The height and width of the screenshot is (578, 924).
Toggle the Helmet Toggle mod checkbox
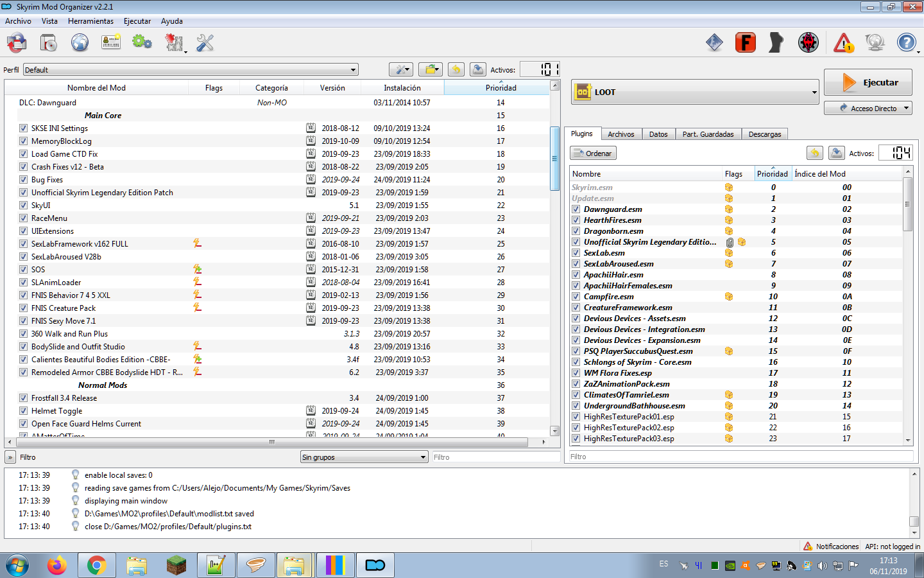(23, 411)
